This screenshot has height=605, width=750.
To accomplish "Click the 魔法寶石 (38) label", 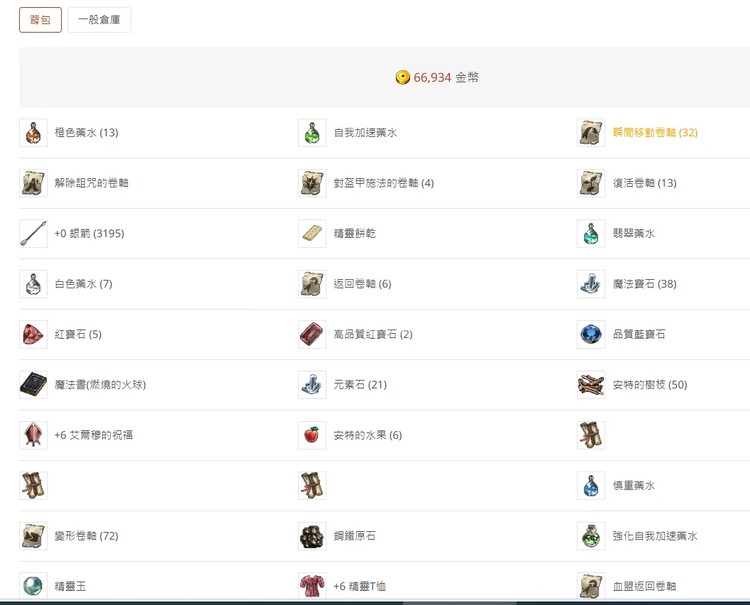I will coord(645,284).
